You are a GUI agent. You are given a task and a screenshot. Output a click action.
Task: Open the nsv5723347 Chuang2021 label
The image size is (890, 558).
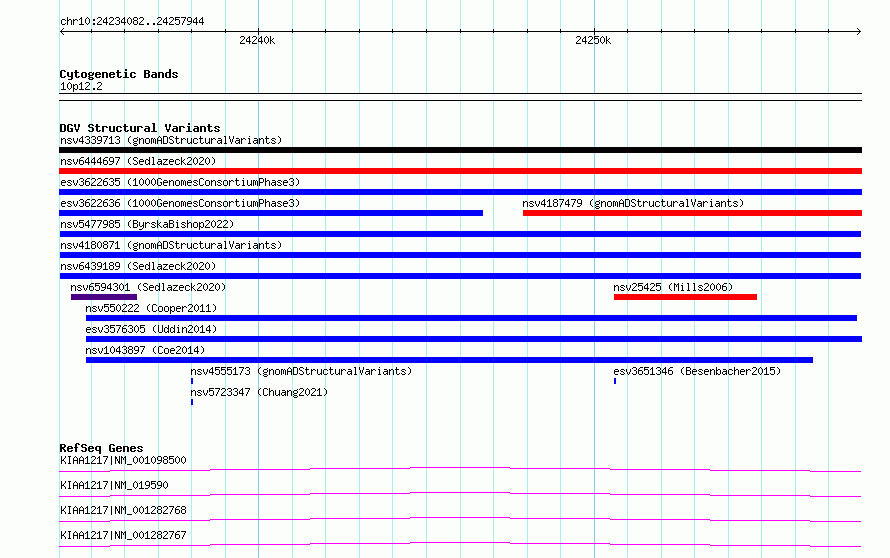[259, 392]
